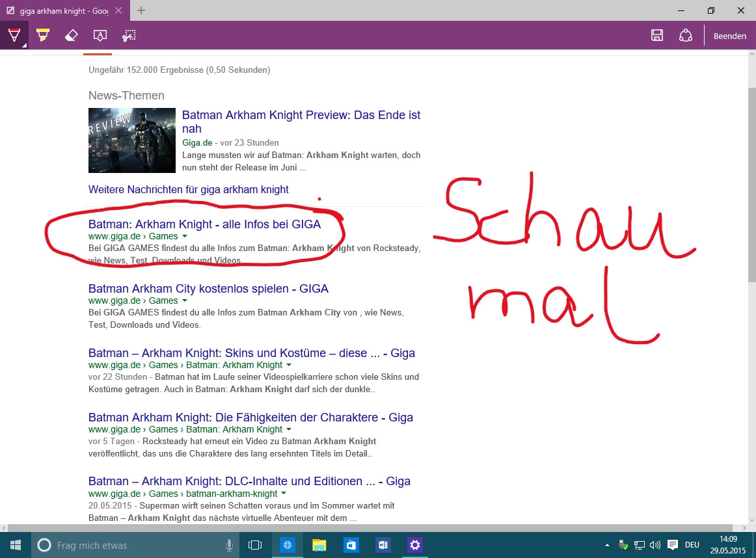Open a new browser tab

pyautogui.click(x=141, y=10)
